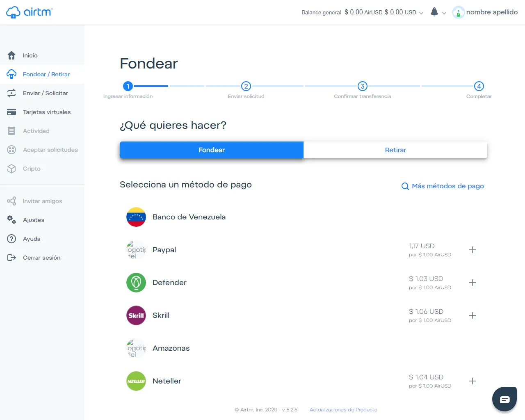This screenshot has height=420, width=525.
Task: Select the Fondear tab
Action: [x=212, y=150]
